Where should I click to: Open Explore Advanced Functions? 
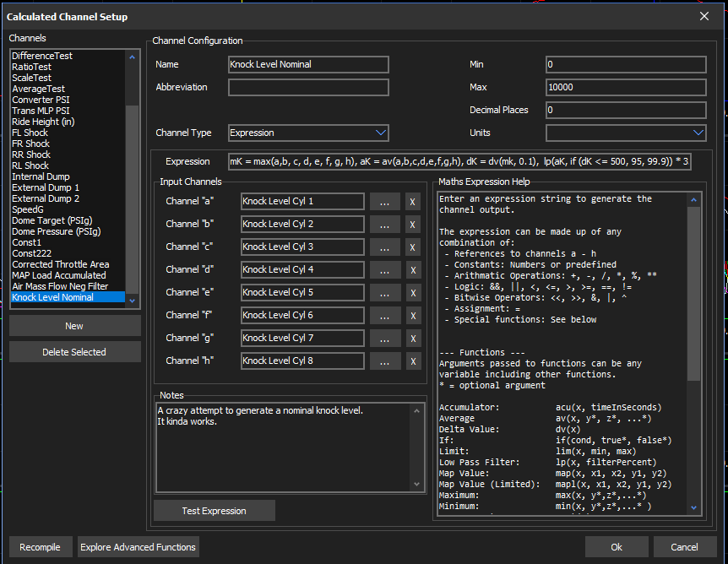138,547
